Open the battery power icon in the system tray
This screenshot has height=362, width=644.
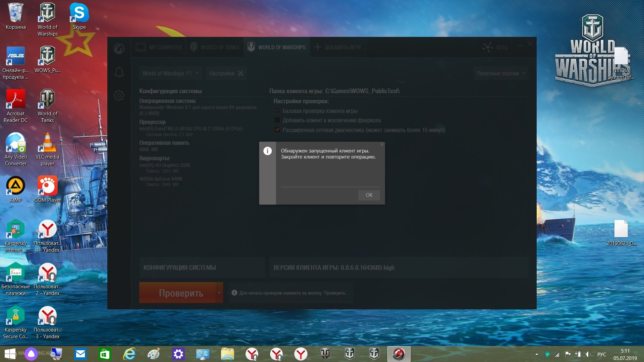pyautogui.click(x=578, y=354)
